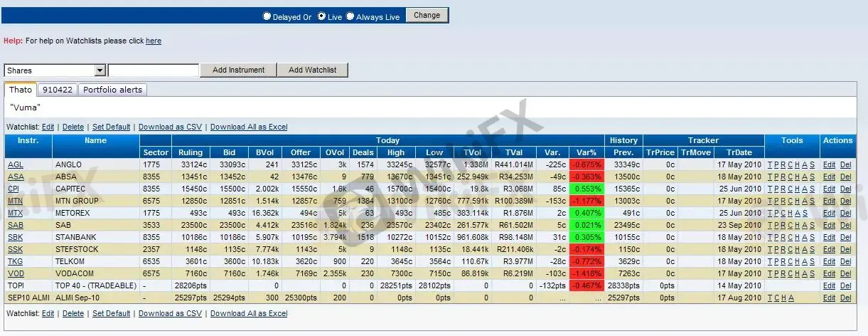Click the H tool link in ALMI Sep-10 row
The image size is (868, 336).
[783, 298]
